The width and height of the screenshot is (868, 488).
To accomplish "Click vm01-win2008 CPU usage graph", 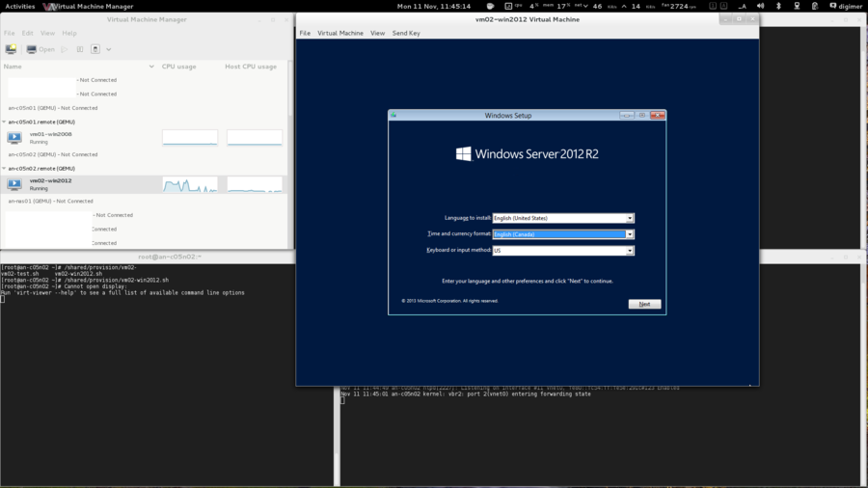I will coord(190,138).
